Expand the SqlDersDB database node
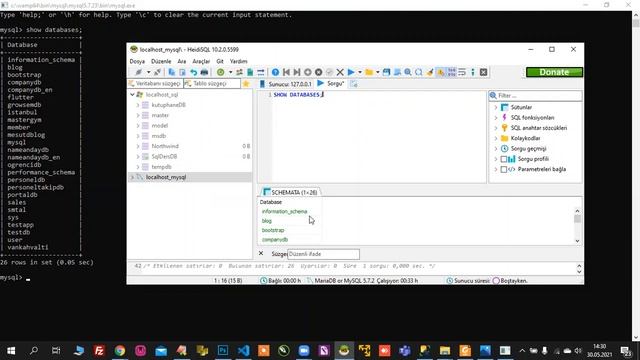This screenshot has height=360, width=640. [x=138, y=156]
